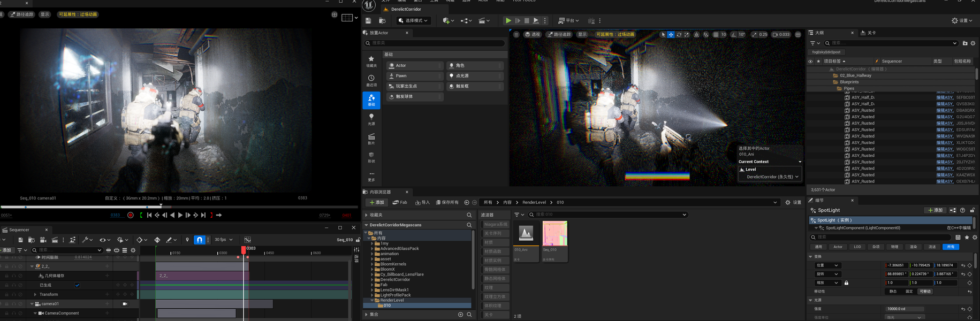Viewport: 980px width, 321px height.
Task: Select the viewport translate (move) tool
Action: coord(671,34)
